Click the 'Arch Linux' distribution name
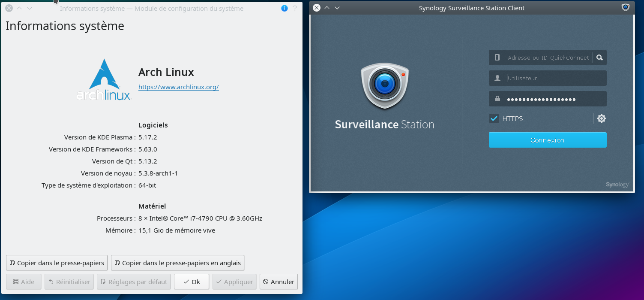This screenshot has width=644, height=300. tap(166, 72)
